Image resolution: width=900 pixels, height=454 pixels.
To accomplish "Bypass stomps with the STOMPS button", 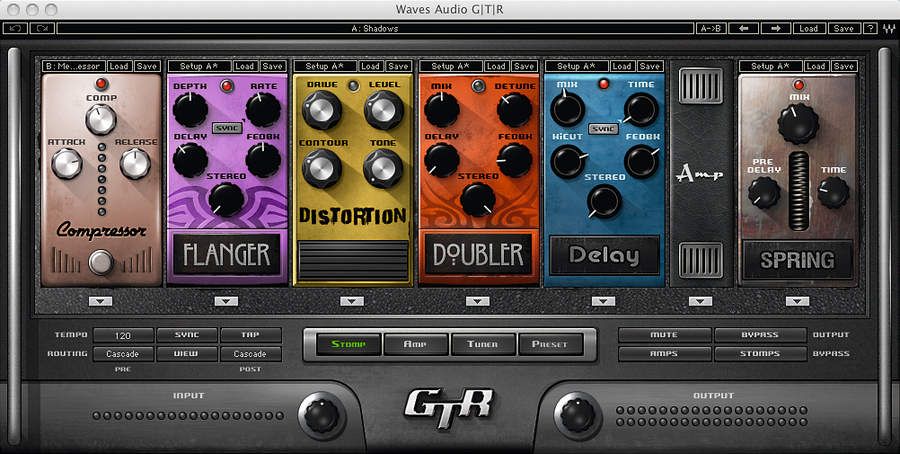I will (761, 354).
